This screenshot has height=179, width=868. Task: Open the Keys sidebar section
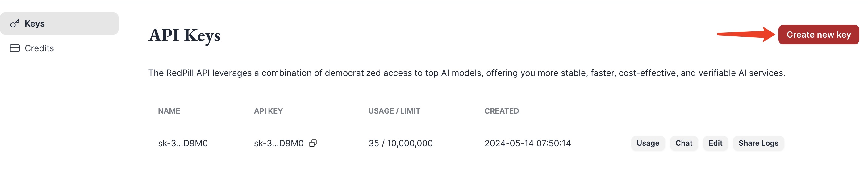tap(59, 23)
